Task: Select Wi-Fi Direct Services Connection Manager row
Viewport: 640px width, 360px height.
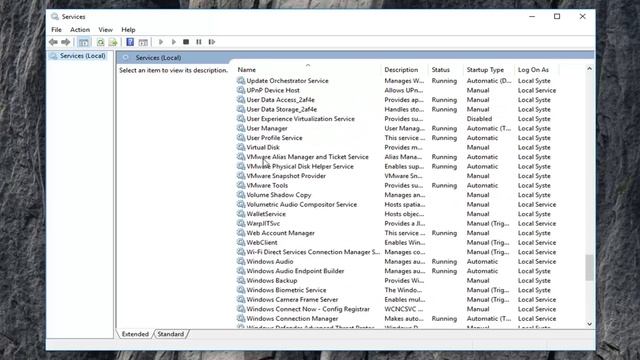Action: [x=396, y=252]
